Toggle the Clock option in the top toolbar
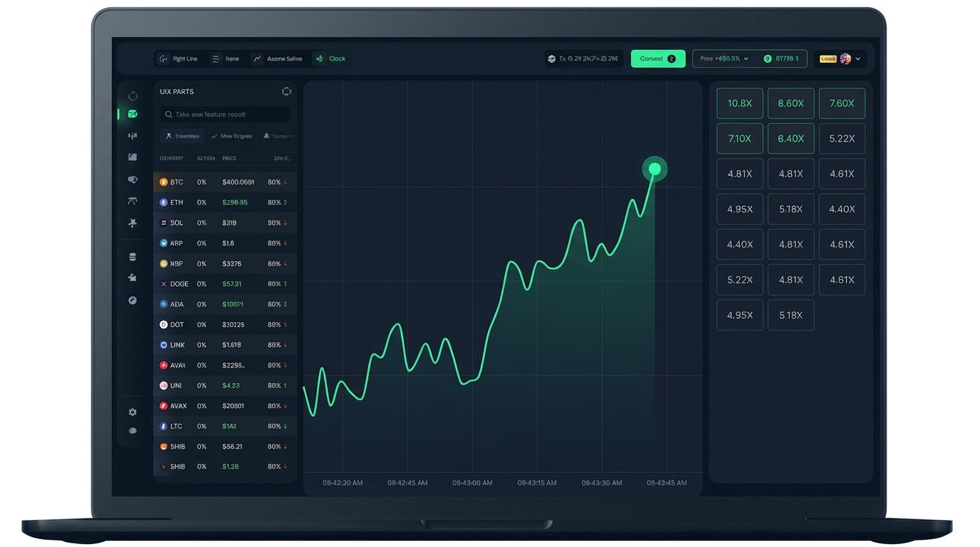Viewport: 980px width, 547px height. [x=330, y=58]
